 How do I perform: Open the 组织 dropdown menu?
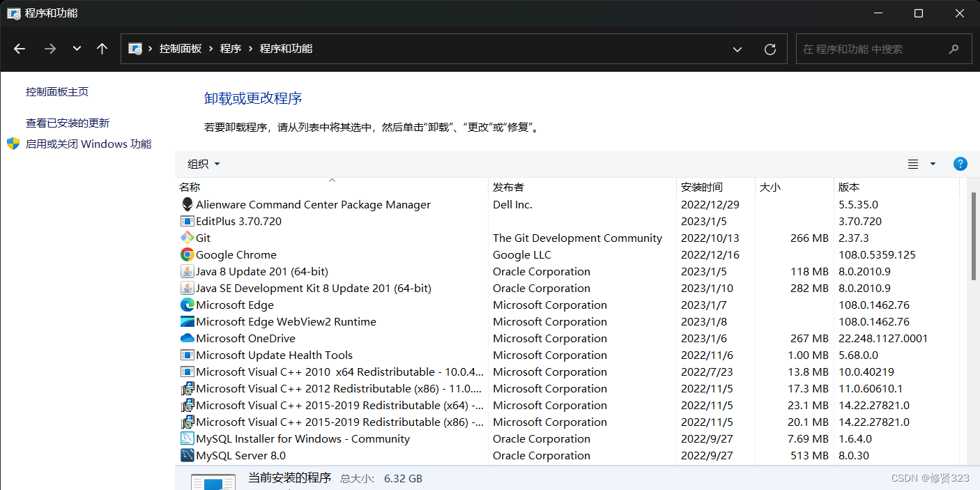202,164
